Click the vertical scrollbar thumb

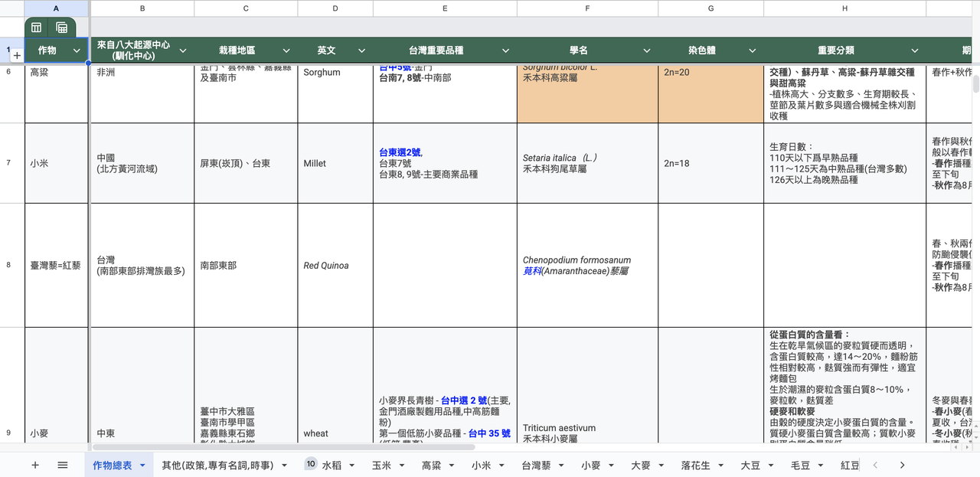tap(975, 83)
